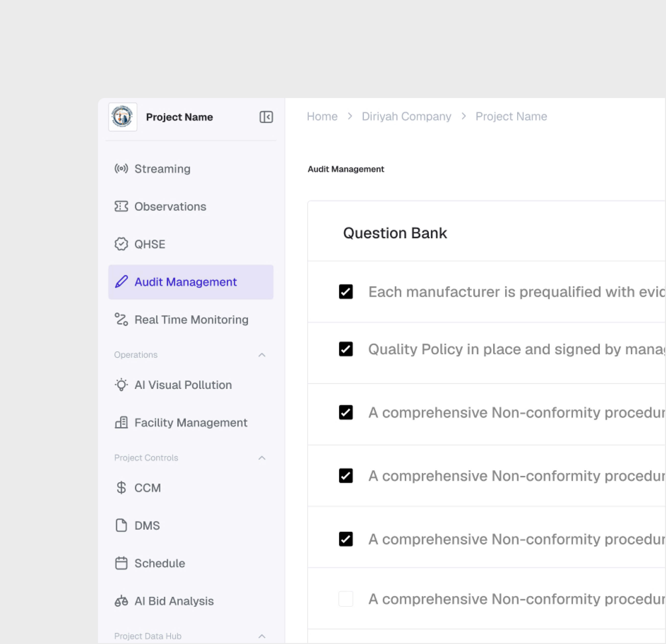Check the last unchecked Non-conformity procedure question
The image size is (666, 644).
point(345,599)
